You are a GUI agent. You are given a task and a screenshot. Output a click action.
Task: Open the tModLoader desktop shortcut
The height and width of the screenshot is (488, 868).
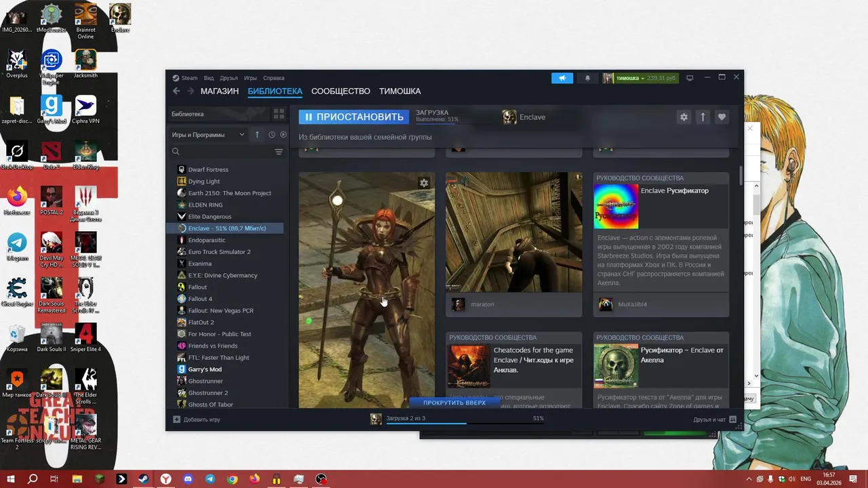[52, 18]
